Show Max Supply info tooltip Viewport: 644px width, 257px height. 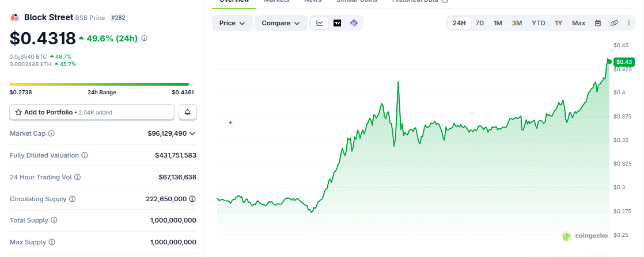click(52, 242)
